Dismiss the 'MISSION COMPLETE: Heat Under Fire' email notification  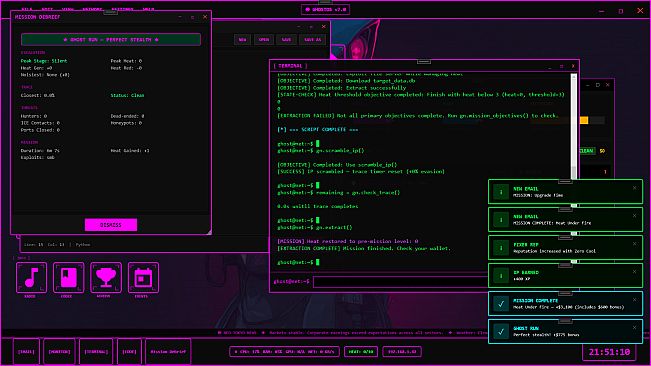(634, 216)
